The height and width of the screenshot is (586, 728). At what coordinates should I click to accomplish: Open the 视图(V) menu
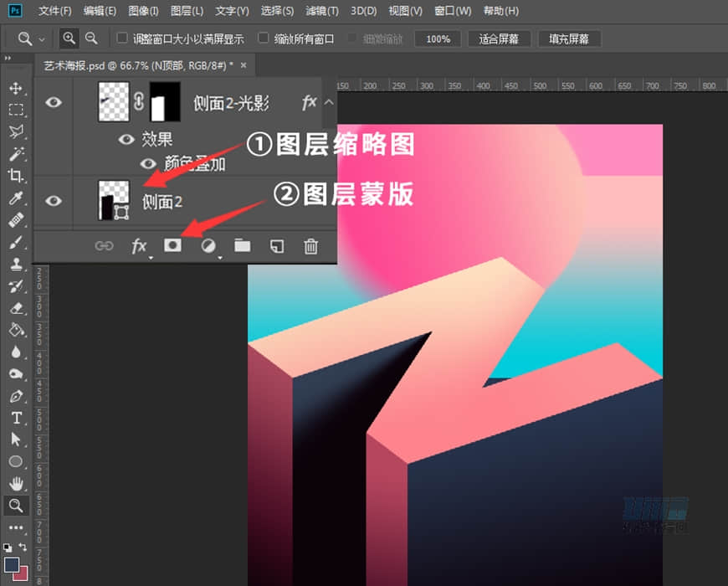[x=405, y=11]
